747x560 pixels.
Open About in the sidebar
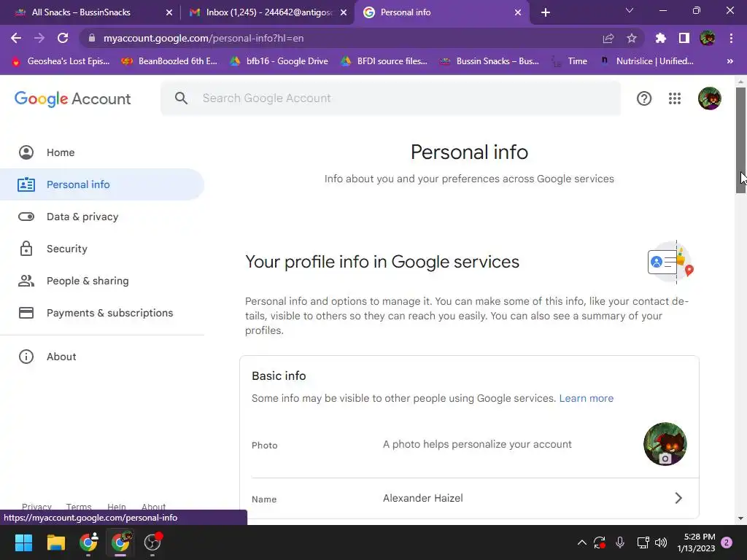102,357
